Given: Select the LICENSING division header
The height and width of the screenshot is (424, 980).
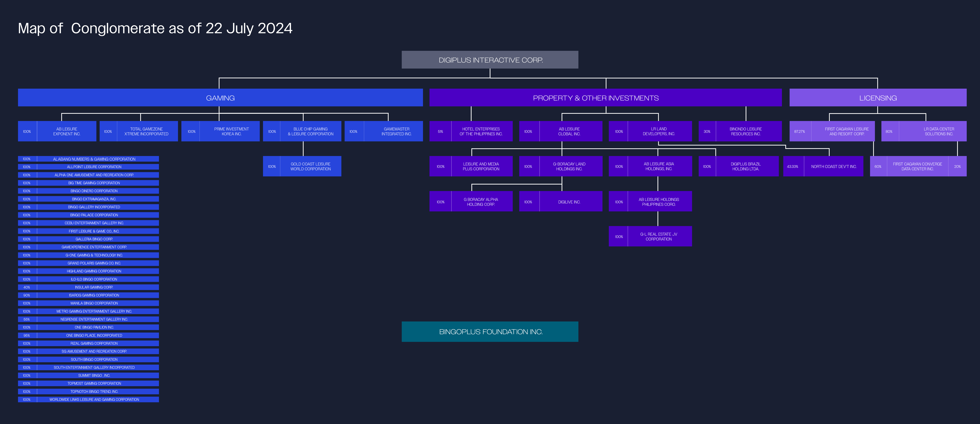Looking at the screenshot, I should tap(878, 98).
